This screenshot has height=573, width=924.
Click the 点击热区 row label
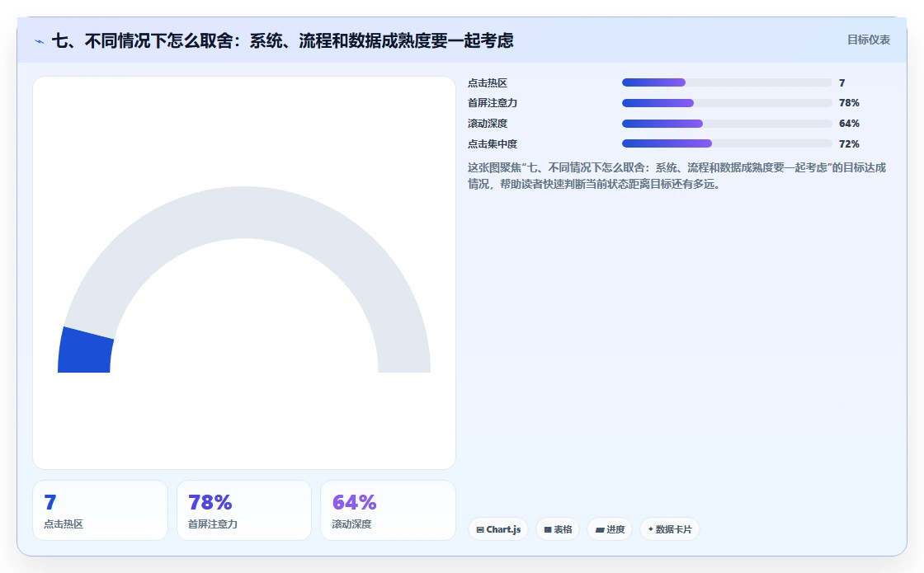pyautogui.click(x=488, y=83)
